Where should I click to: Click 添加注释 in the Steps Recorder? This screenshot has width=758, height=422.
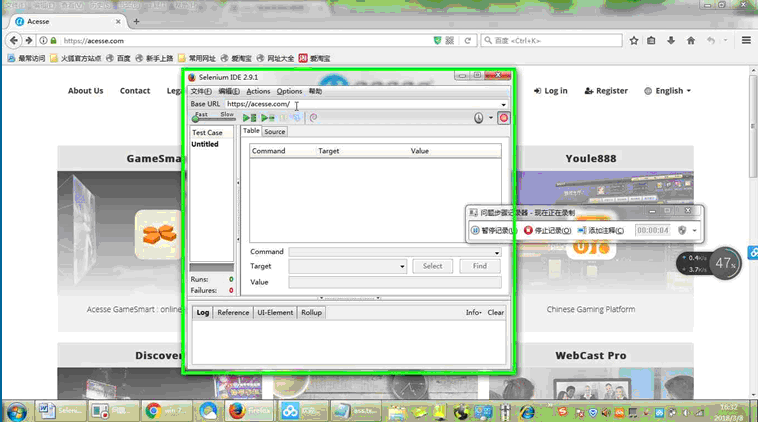pyautogui.click(x=601, y=231)
